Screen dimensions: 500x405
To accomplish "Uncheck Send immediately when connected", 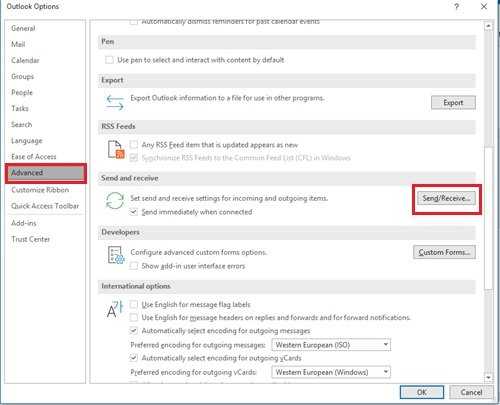I will pyautogui.click(x=134, y=212).
